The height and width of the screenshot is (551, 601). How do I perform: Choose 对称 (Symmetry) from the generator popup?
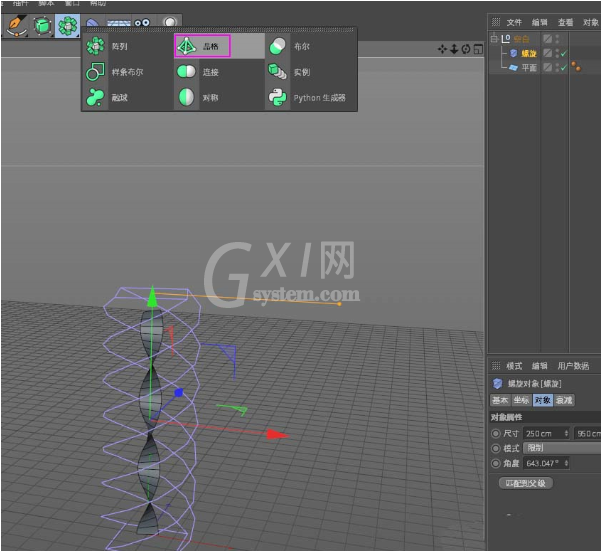click(x=219, y=97)
